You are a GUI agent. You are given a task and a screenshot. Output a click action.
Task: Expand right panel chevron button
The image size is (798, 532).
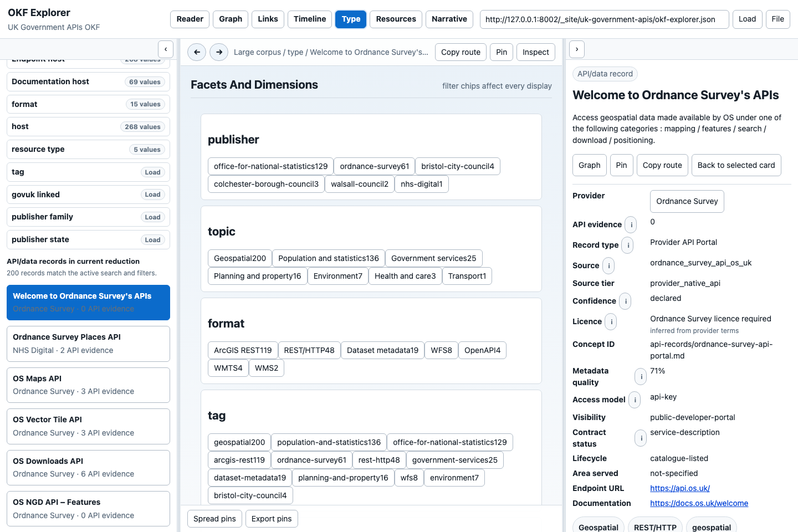pos(577,49)
